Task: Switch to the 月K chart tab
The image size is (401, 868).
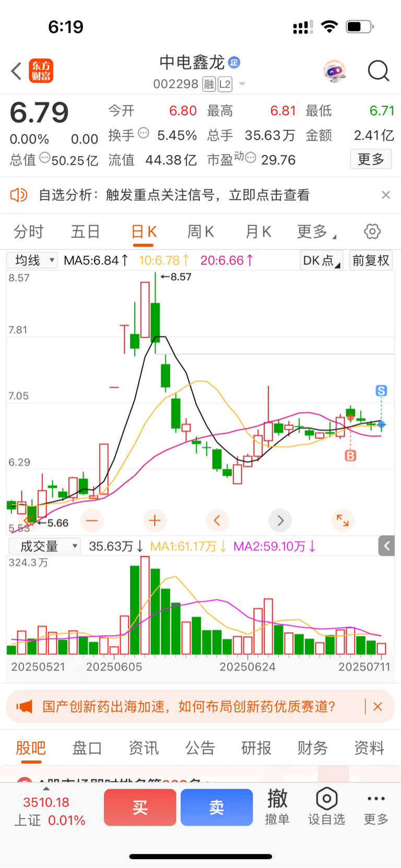Action: tap(258, 232)
